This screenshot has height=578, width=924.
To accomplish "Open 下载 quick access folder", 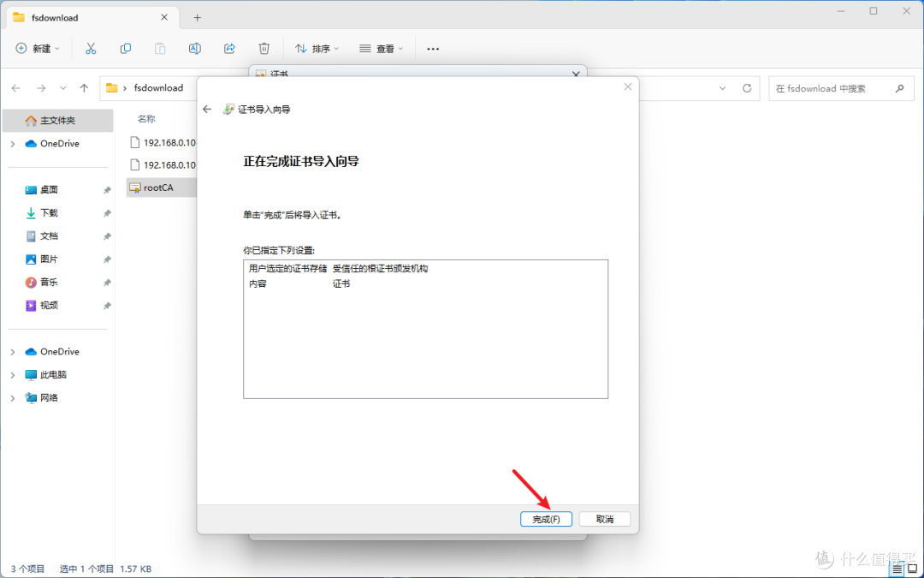I will pos(49,212).
